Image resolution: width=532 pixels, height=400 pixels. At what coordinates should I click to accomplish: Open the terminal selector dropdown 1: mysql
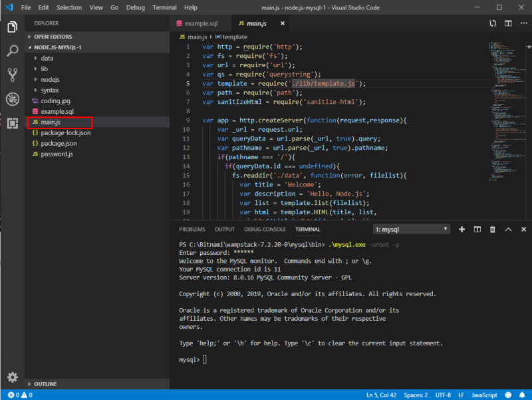click(x=411, y=230)
